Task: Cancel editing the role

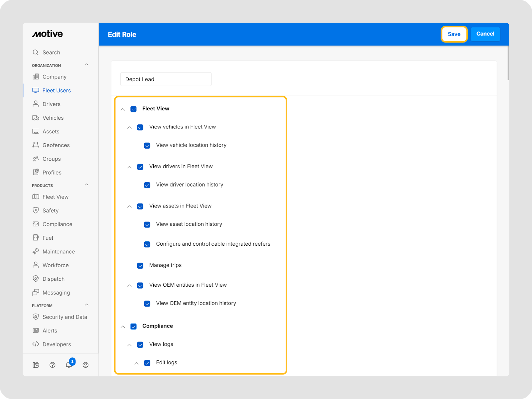Action: point(485,34)
